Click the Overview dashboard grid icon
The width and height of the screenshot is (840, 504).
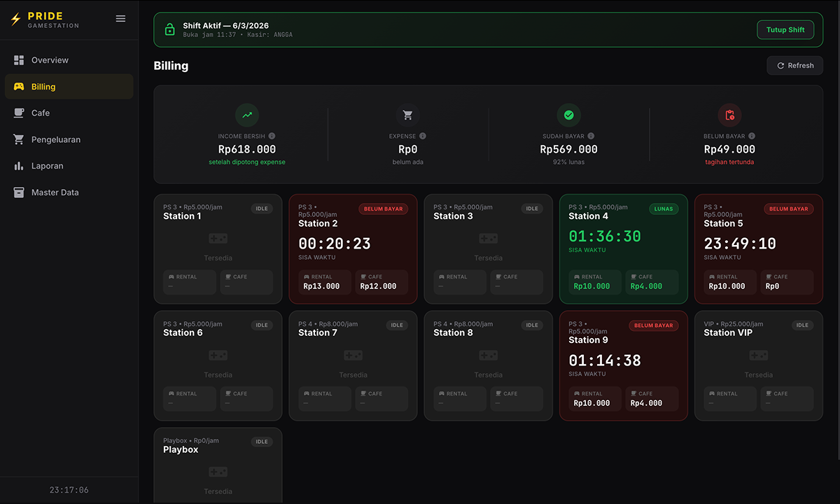coord(19,60)
